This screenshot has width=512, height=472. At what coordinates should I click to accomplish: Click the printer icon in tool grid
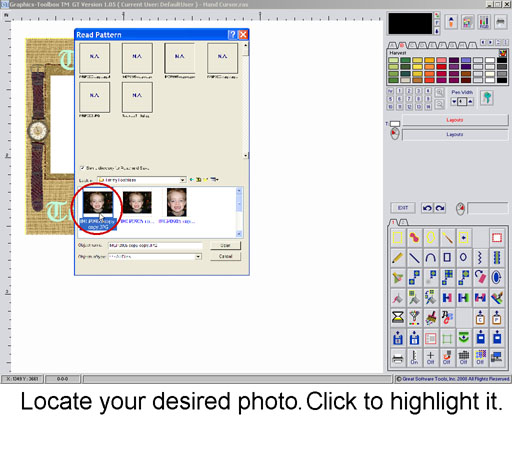[x=397, y=358]
